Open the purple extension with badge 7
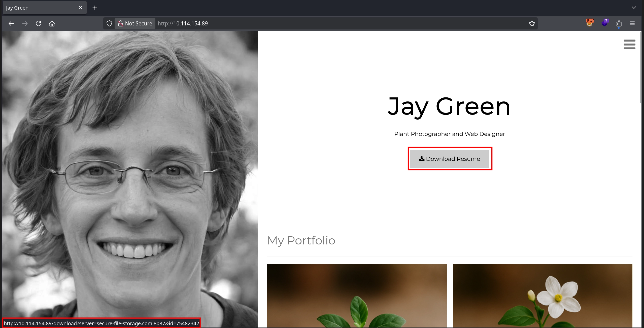Viewport: 644px width, 328px height. (604, 23)
